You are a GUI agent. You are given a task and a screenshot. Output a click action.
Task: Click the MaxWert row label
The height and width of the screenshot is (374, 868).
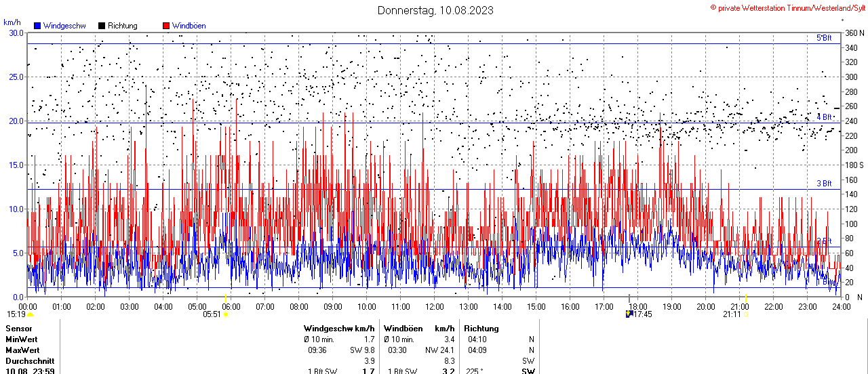(22, 350)
